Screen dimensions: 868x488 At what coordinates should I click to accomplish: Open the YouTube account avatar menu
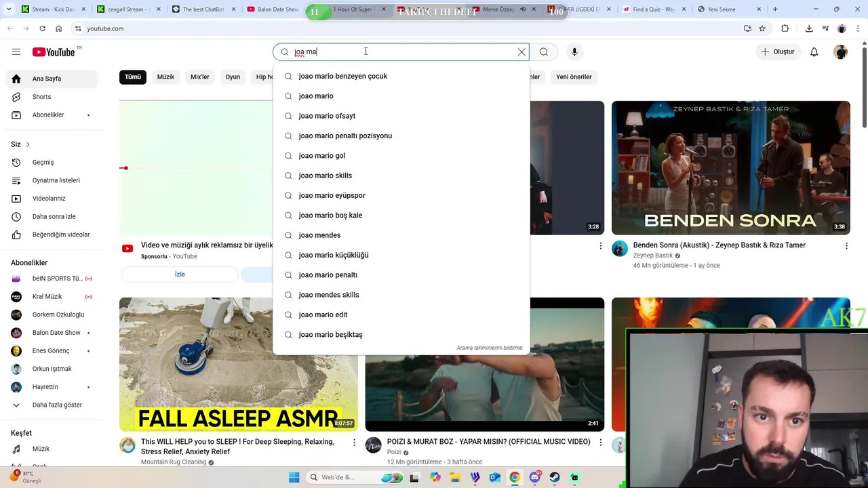tap(841, 52)
